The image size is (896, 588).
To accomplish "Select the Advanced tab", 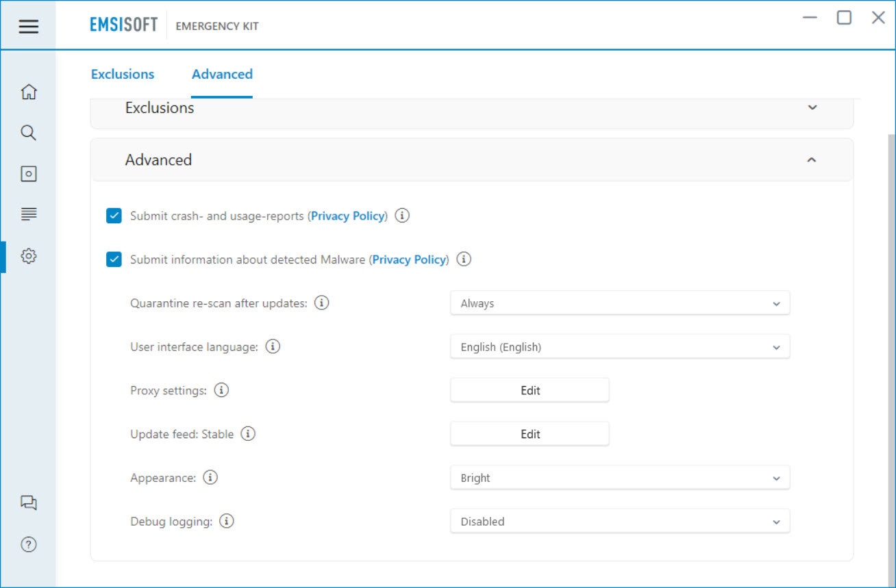I will pos(222,74).
